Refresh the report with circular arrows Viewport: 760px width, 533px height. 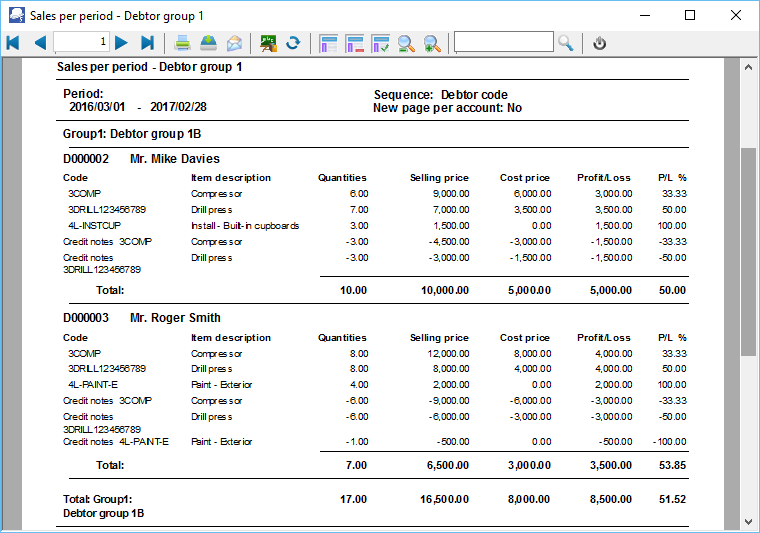tap(293, 43)
